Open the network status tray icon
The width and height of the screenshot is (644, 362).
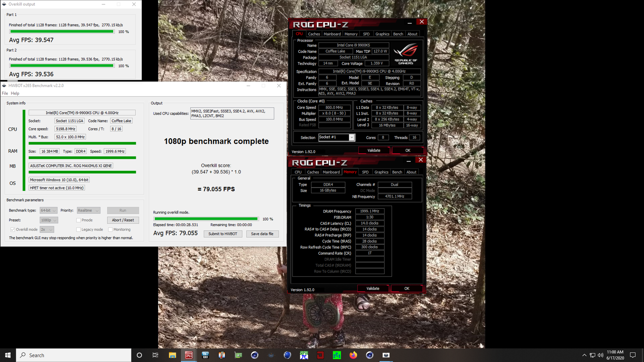pyautogui.click(x=592, y=355)
